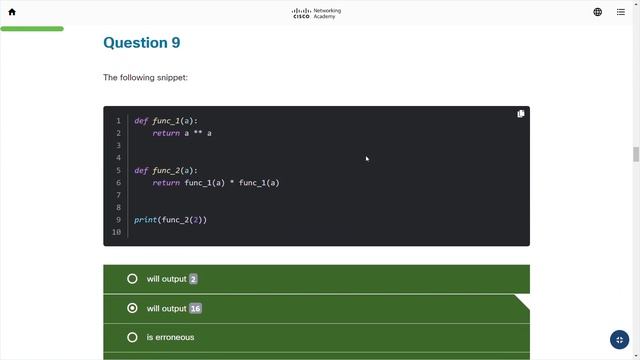
Task: Select the 'will output 16' option
Action: tap(316, 309)
